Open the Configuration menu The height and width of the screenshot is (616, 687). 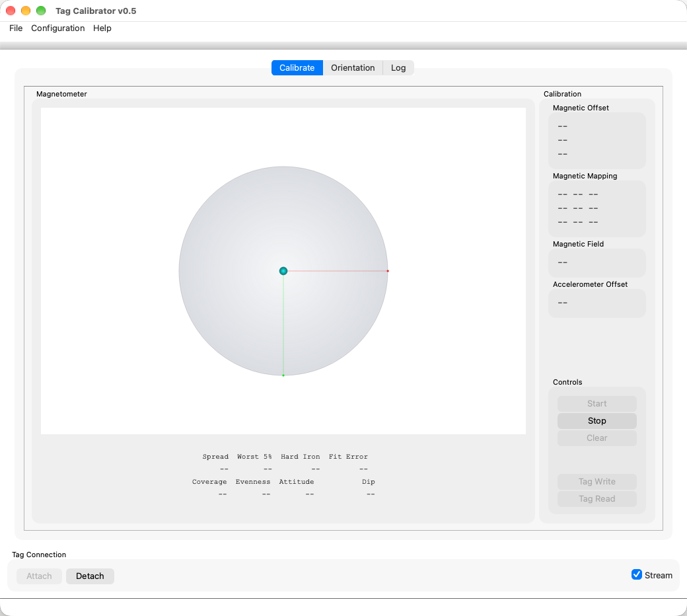pos(58,28)
